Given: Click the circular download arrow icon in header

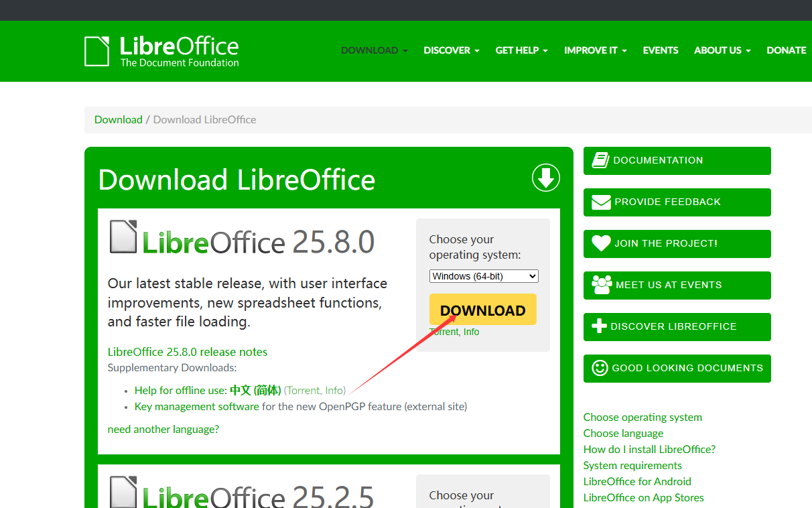Looking at the screenshot, I should point(545,178).
